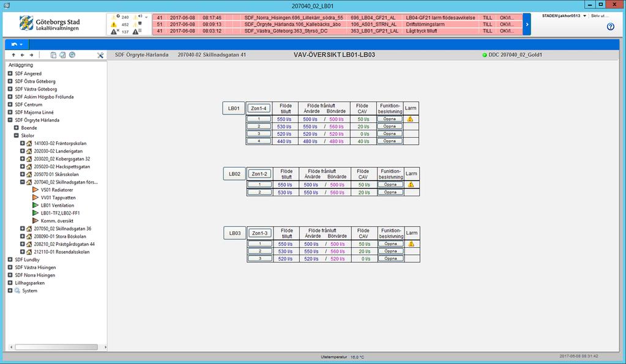Click the green DDC status indicator
This screenshot has width=626, height=364.
(485, 55)
